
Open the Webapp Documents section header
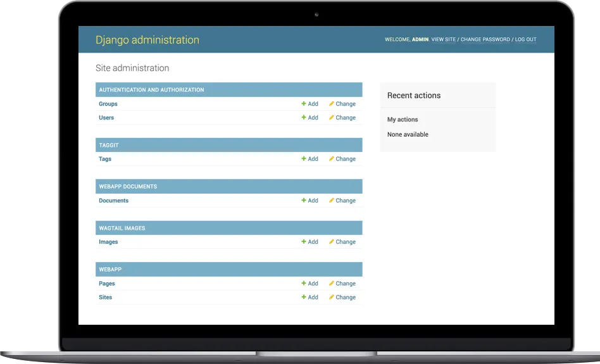point(128,187)
